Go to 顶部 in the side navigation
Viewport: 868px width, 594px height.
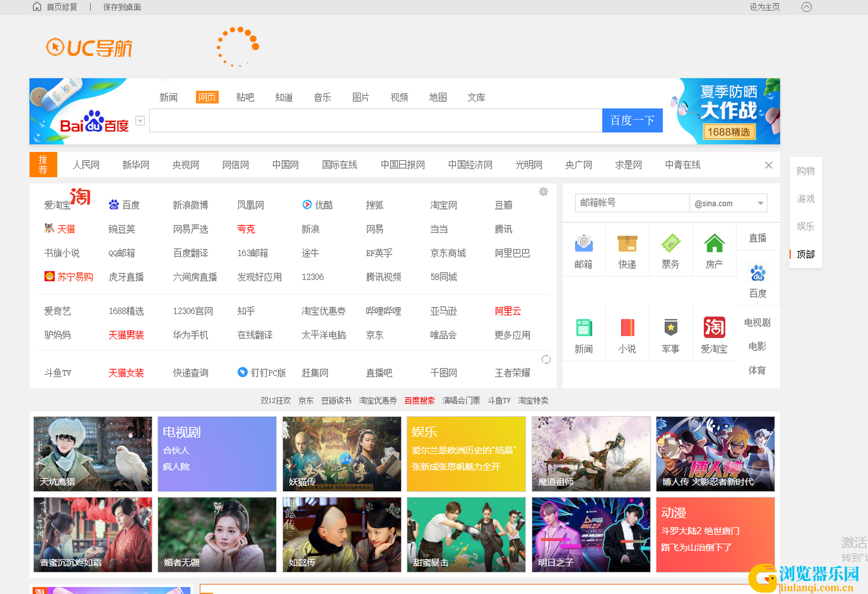806,254
